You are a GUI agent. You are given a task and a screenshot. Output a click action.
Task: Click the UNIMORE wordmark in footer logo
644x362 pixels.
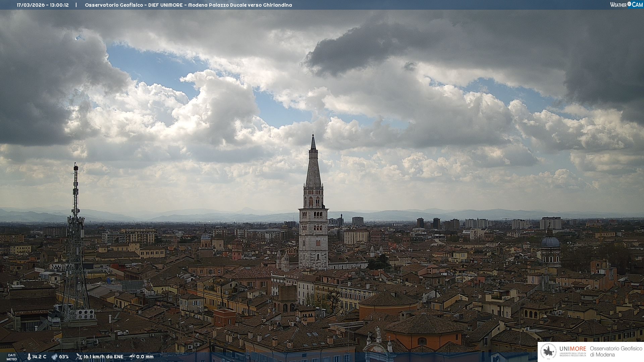573,349
